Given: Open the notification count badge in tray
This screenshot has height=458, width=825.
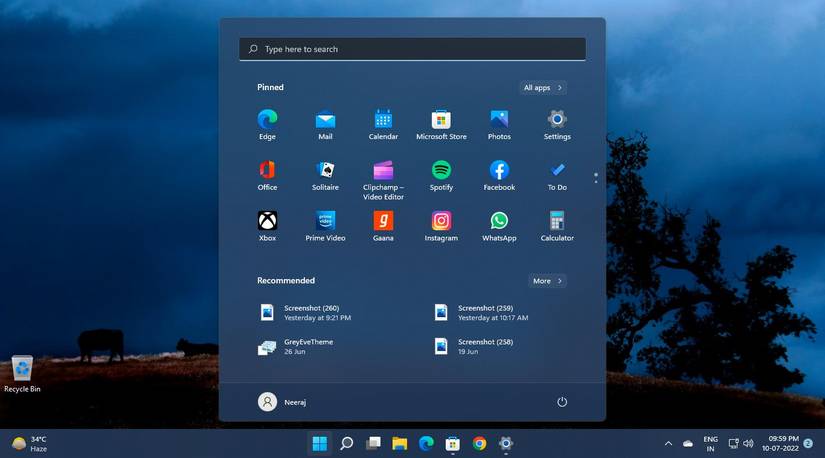Looking at the screenshot, I should 808,444.
